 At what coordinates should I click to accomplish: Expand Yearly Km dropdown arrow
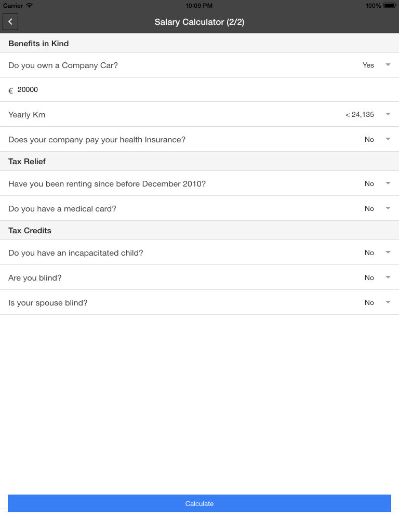388,114
